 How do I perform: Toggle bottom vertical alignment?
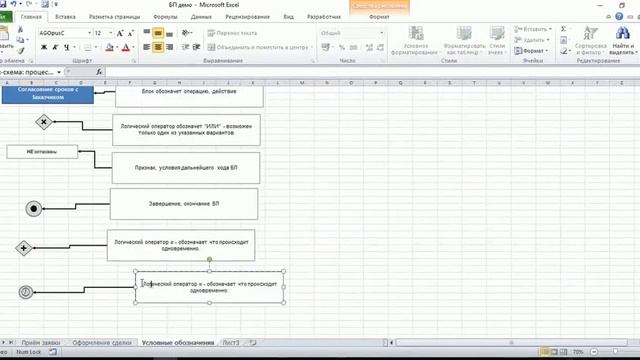click(169, 33)
